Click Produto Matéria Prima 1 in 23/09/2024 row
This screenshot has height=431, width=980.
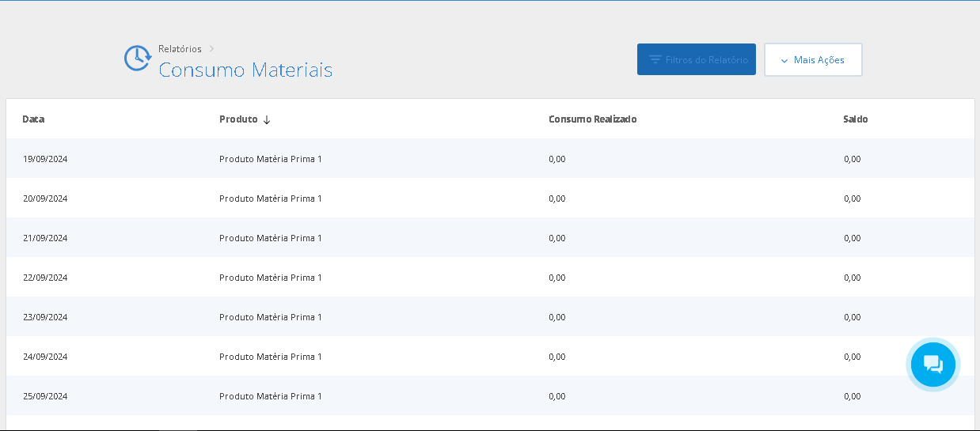click(271, 317)
